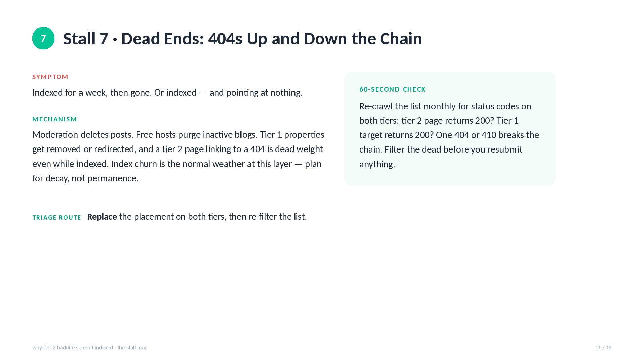Click the 'Moderation deletes posts' paragraph
This screenshot has height=362, width=644.
click(178, 156)
